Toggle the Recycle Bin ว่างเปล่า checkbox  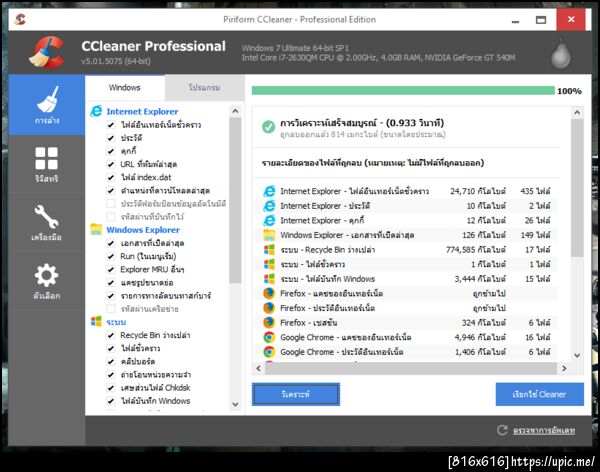pyautogui.click(x=111, y=335)
